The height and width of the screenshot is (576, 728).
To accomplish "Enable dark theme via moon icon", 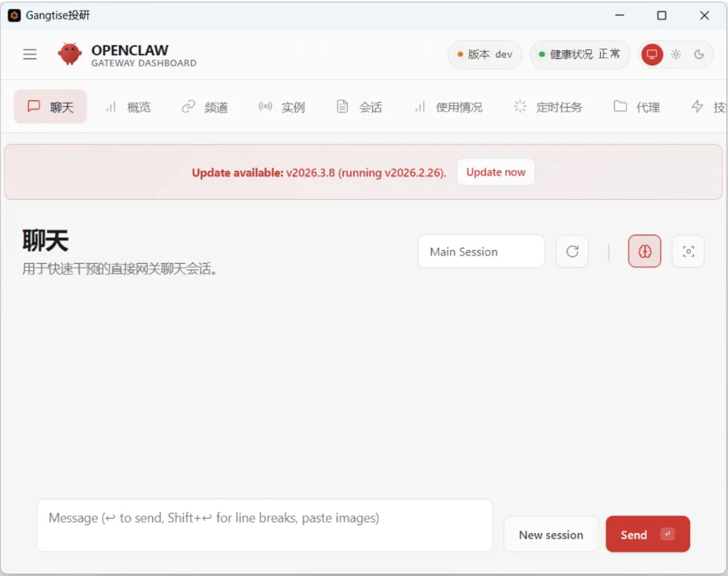I will pos(700,54).
